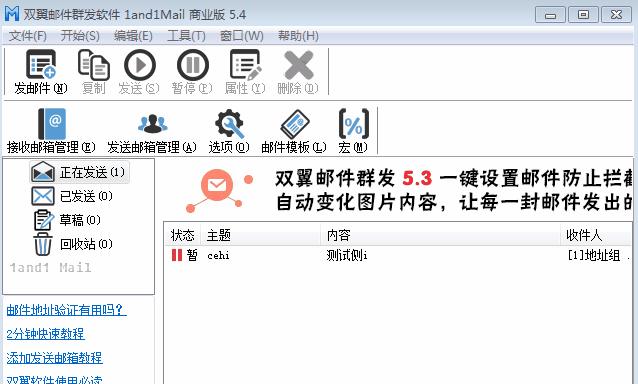Click the app logo in title bar

point(12,14)
